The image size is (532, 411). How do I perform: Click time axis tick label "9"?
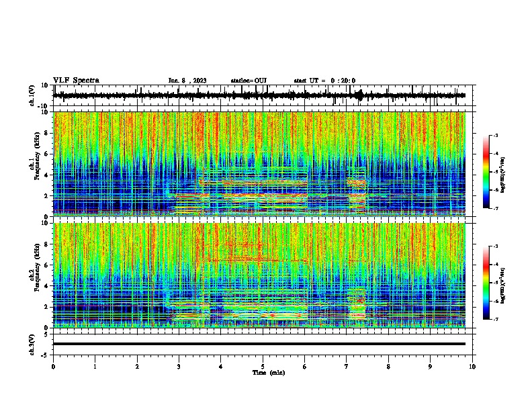pos(430,367)
